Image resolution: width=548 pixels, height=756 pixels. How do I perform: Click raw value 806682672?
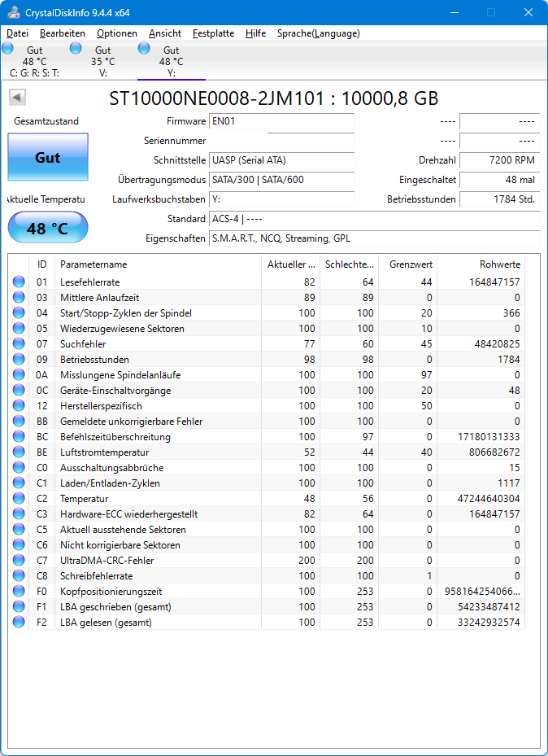[494, 452]
